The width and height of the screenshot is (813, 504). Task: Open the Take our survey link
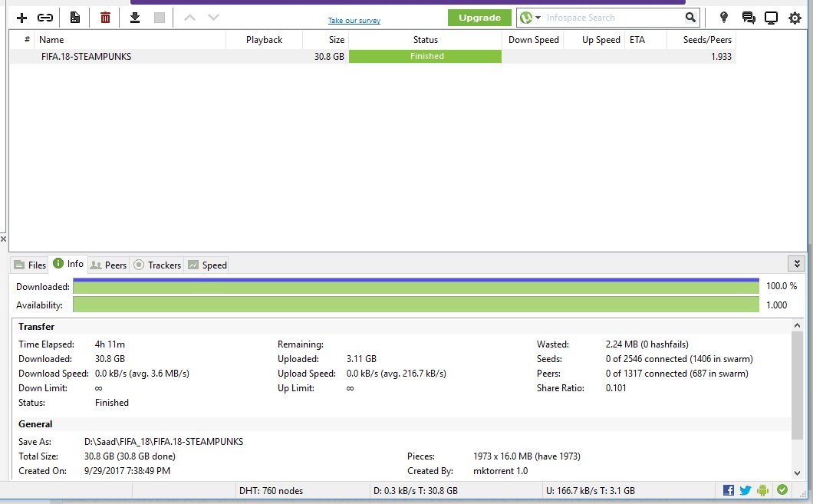tap(354, 21)
